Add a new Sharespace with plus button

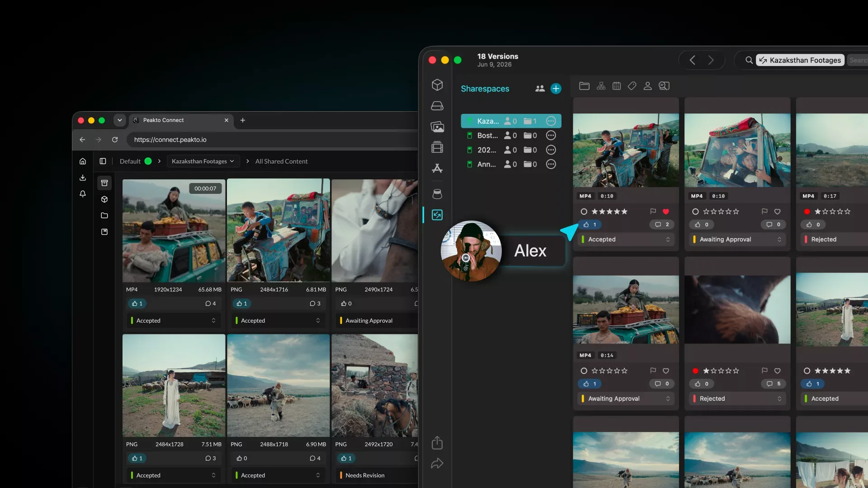556,89
